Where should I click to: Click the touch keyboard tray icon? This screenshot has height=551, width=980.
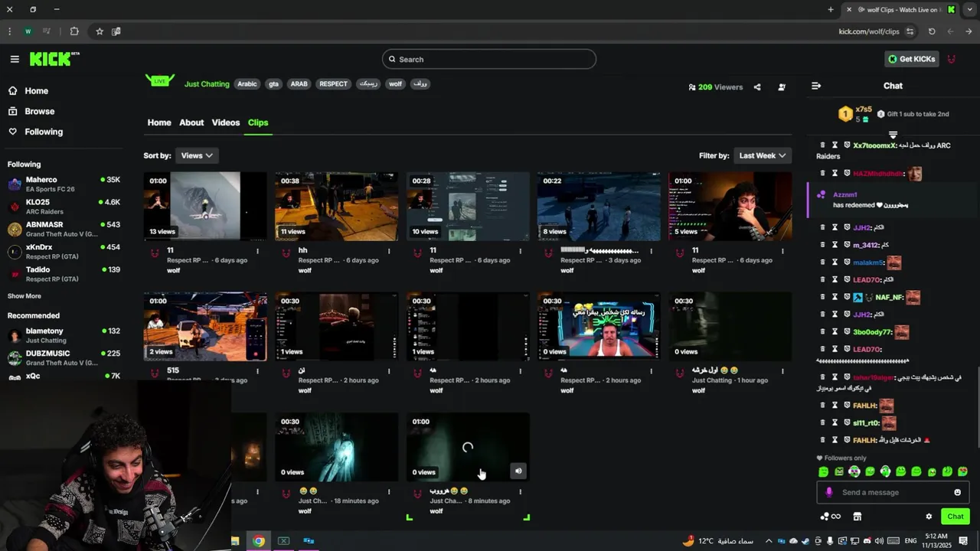coord(893,541)
